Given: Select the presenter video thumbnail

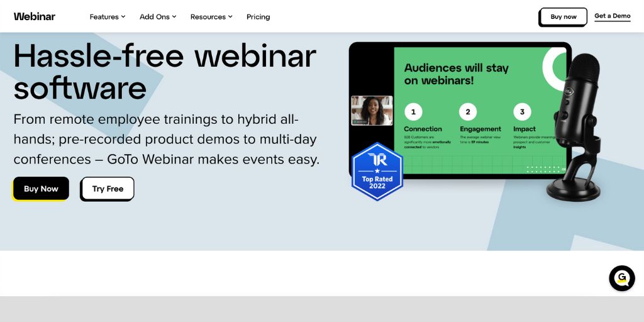Looking at the screenshot, I should [372, 111].
